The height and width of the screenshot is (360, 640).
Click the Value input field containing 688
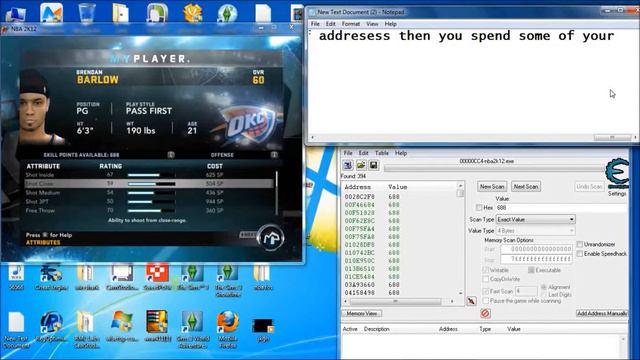pos(561,208)
